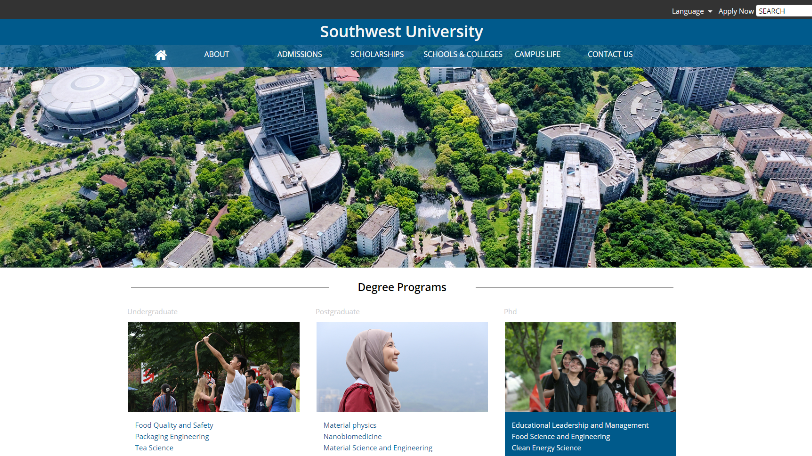Select Contact Us in the navigation

(610, 55)
